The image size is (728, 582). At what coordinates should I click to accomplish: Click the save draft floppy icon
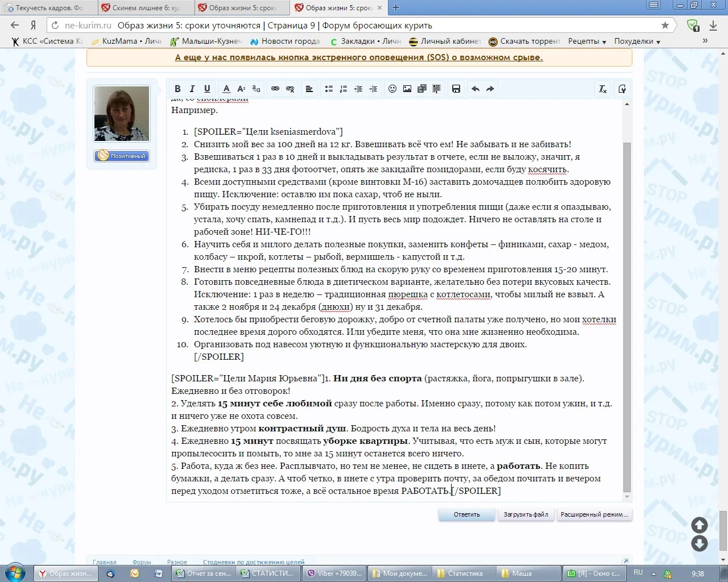tap(456, 89)
